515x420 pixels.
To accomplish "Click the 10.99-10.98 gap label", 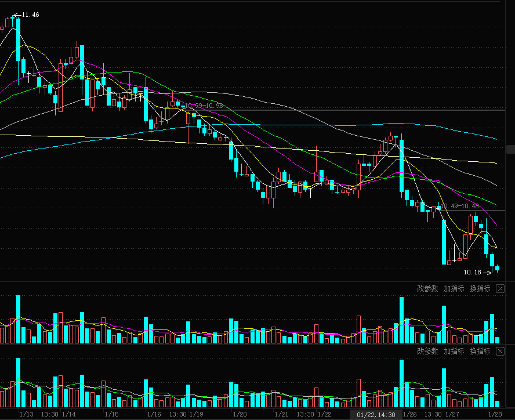I will click(x=204, y=106).
